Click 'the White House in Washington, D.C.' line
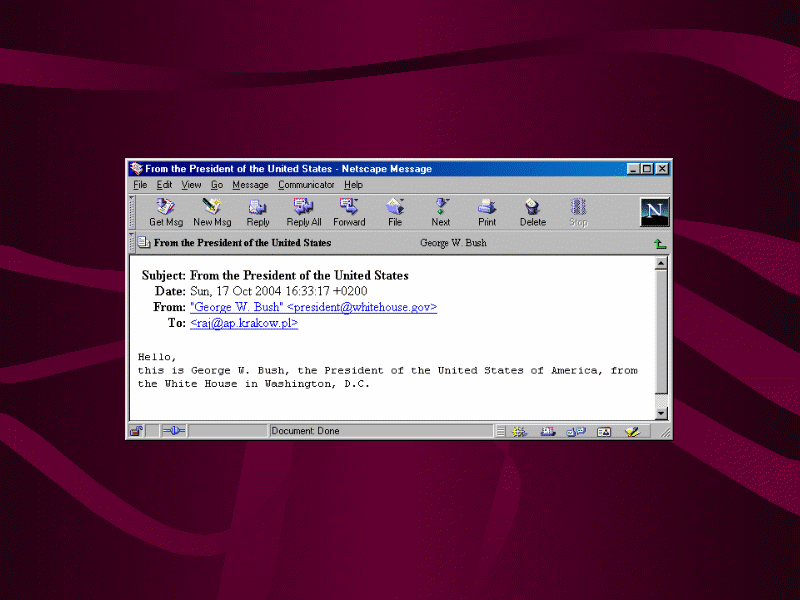The height and width of the screenshot is (600, 800). click(x=254, y=384)
